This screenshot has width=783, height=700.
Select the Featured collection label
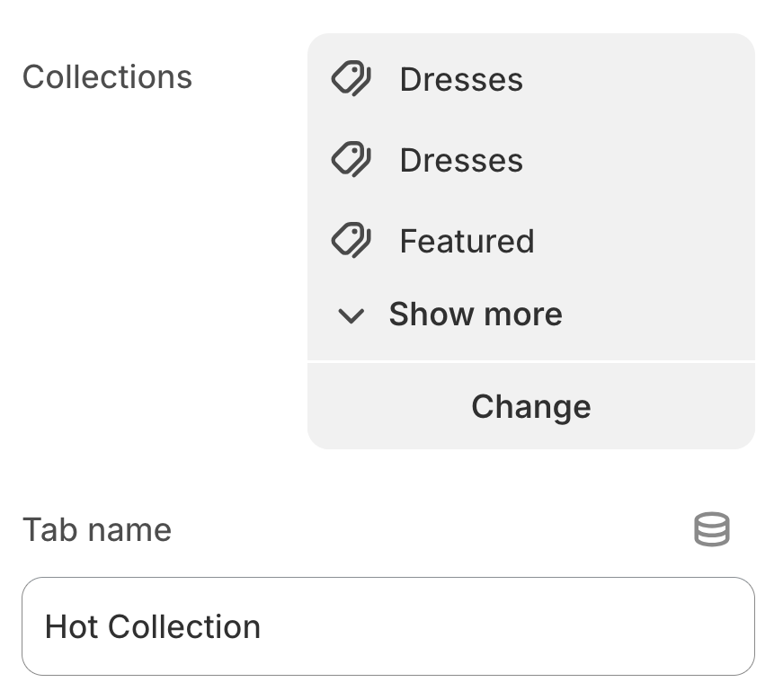point(467,242)
